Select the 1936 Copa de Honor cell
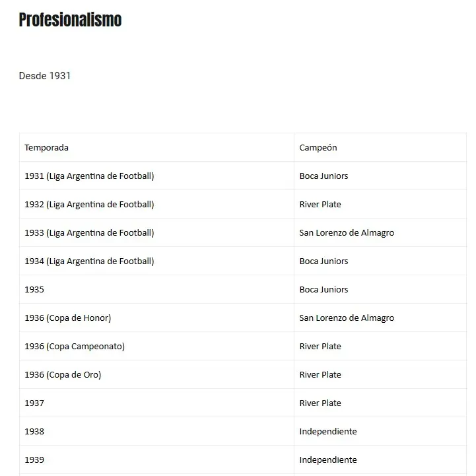Image resolution: width=476 pixels, height=476 pixels. pyautogui.click(x=68, y=318)
